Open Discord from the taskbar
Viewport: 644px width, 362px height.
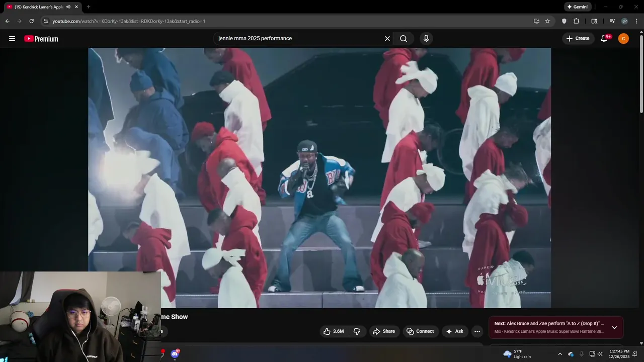pos(175,354)
